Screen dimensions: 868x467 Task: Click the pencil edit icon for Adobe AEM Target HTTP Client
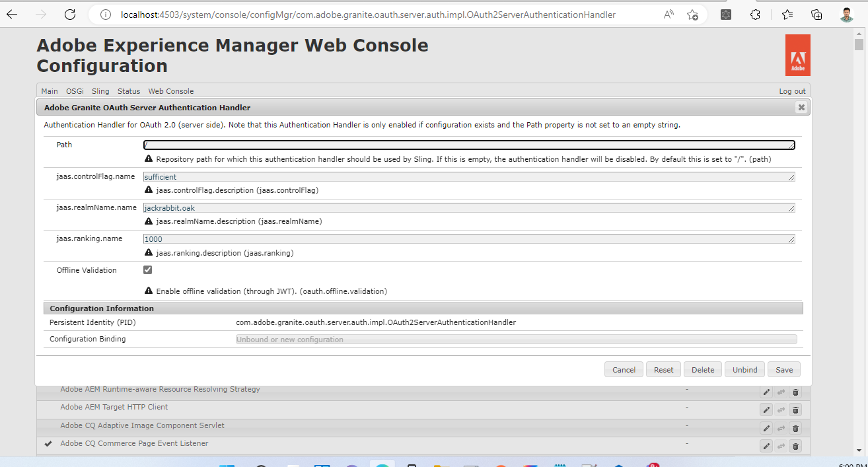click(x=766, y=410)
